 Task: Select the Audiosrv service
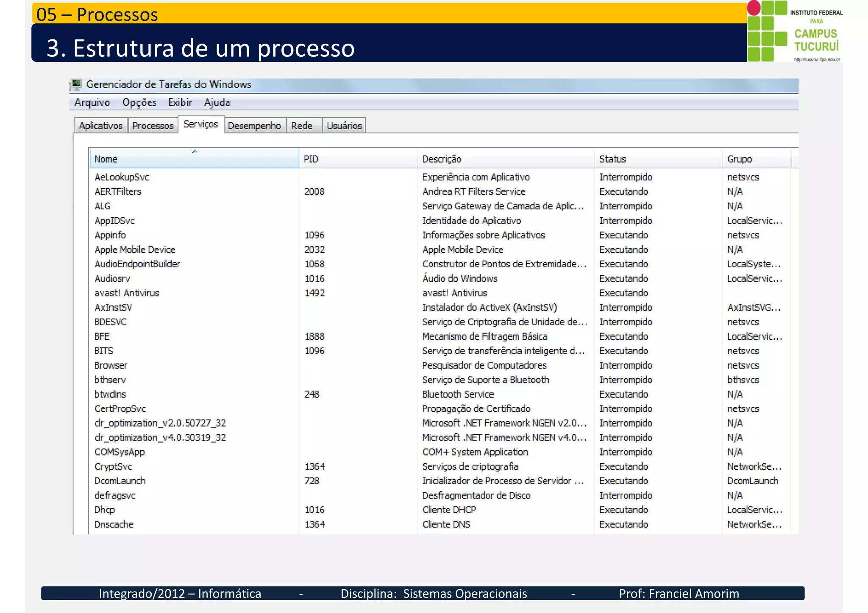pyautogui.click(x=112, y=278)
